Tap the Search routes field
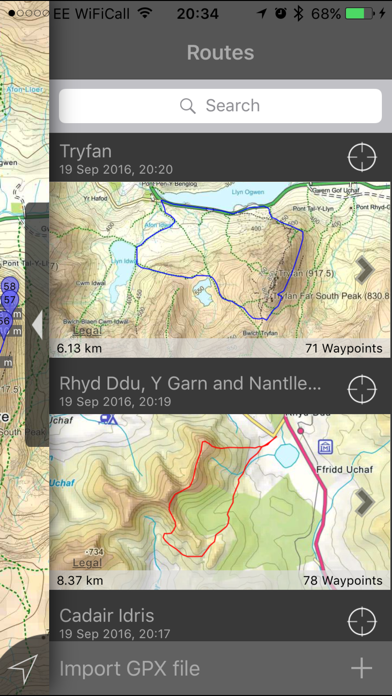392x696 pixels. click(x=220, y=106)
